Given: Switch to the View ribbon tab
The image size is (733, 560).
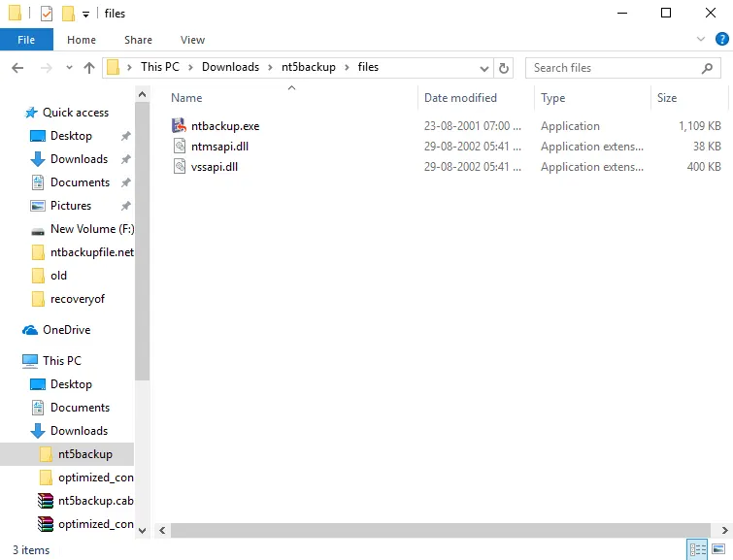Looking at the screenshot, I should [x=192, y=40].
